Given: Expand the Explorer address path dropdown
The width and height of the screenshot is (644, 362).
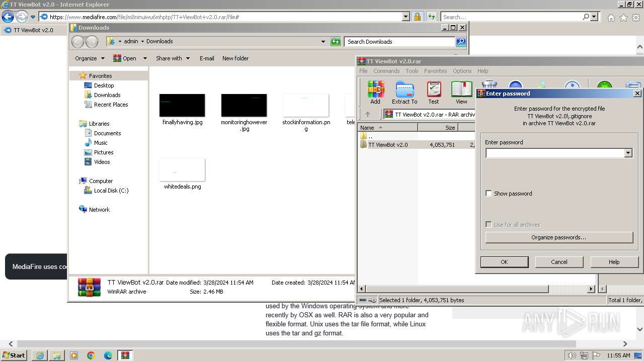Looking at the screenshot, I should pos(323,42).
